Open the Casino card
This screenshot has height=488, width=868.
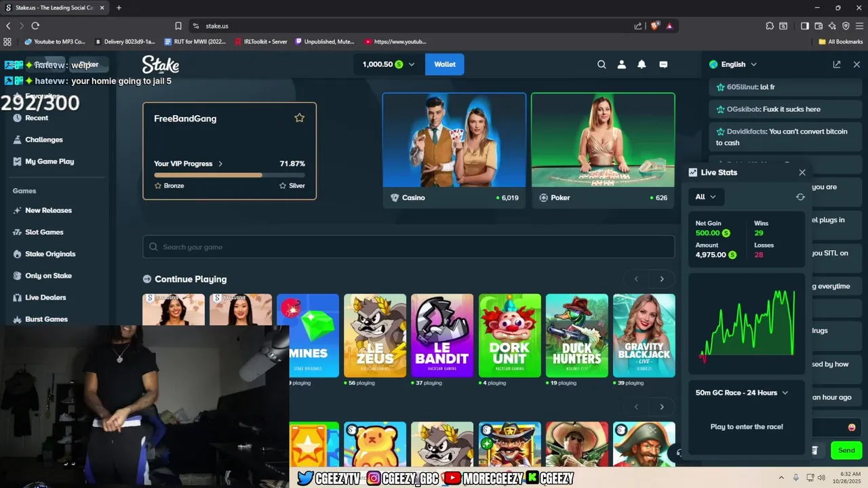click(454, 150)
